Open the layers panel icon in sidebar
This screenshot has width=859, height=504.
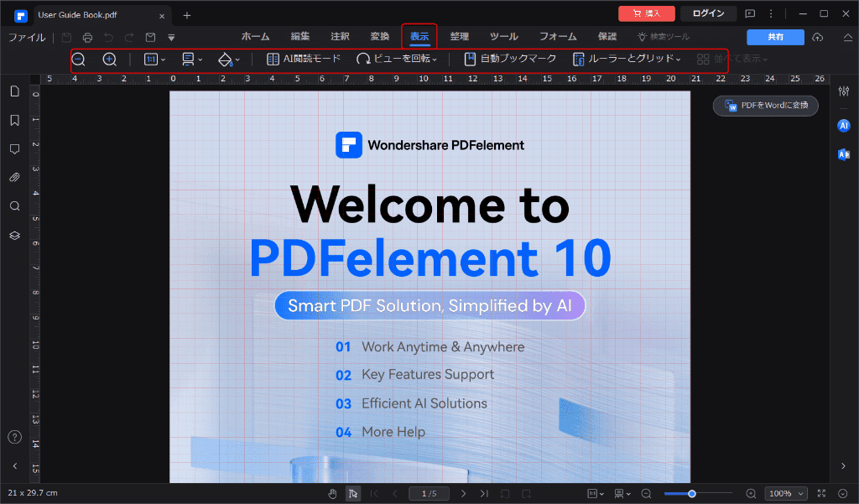(x=15, y=235)
